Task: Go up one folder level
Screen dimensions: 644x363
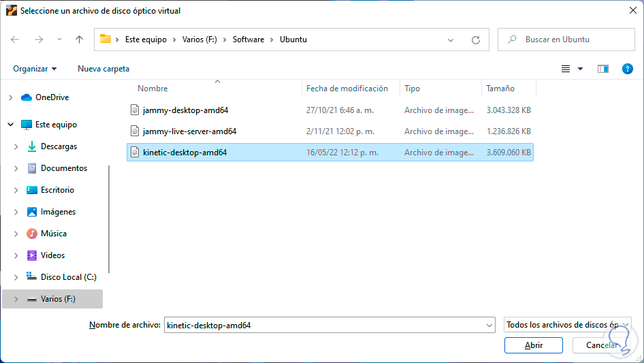Action: tap(79, 40)
